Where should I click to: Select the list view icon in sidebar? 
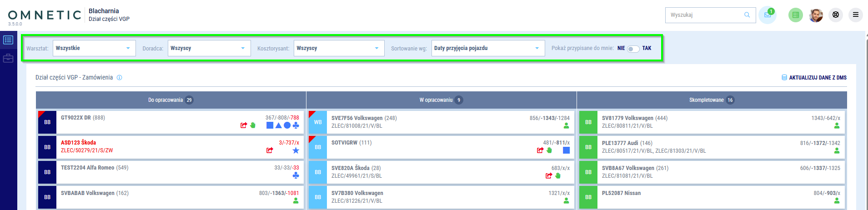(x=8, y=40)
